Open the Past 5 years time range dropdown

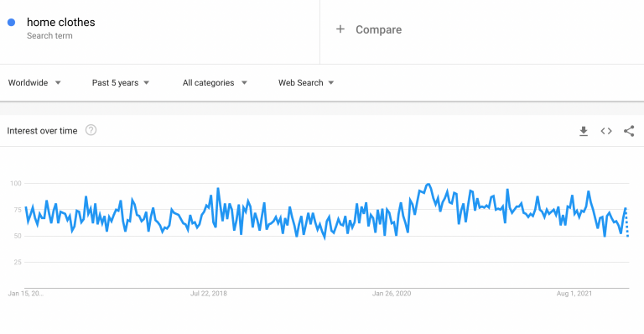[x=121, y=82]
